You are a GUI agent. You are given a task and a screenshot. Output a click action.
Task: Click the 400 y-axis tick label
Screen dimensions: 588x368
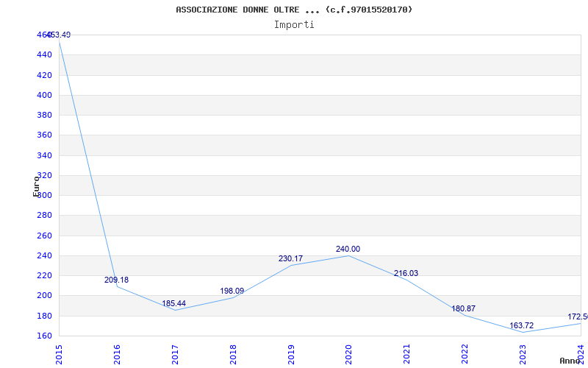(x=44, y=96)
